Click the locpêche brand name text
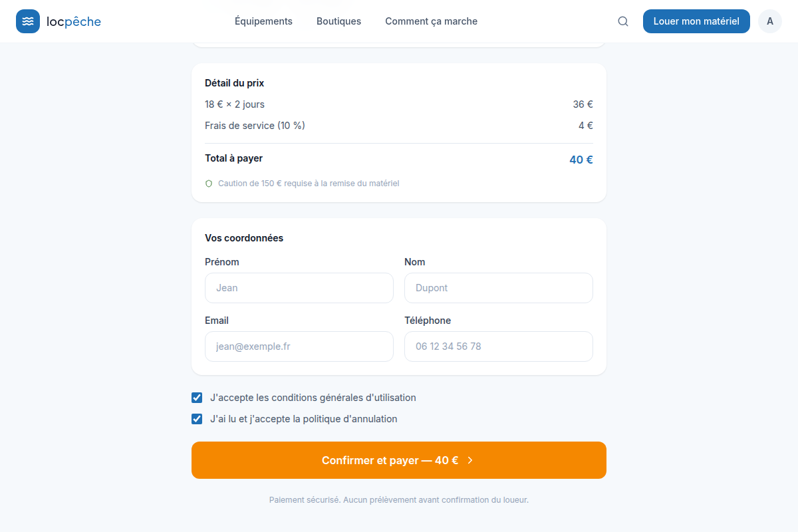 pos(74,21)
